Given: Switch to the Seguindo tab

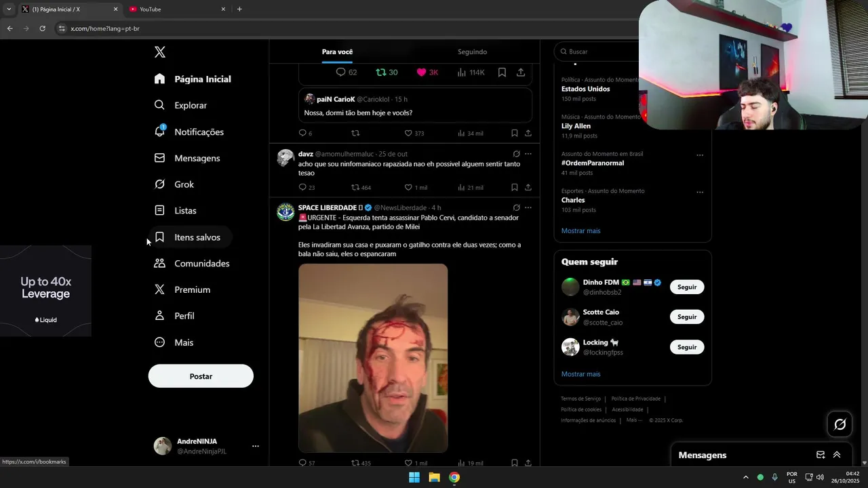Looking at the screenshot, I should pos(472,52).
